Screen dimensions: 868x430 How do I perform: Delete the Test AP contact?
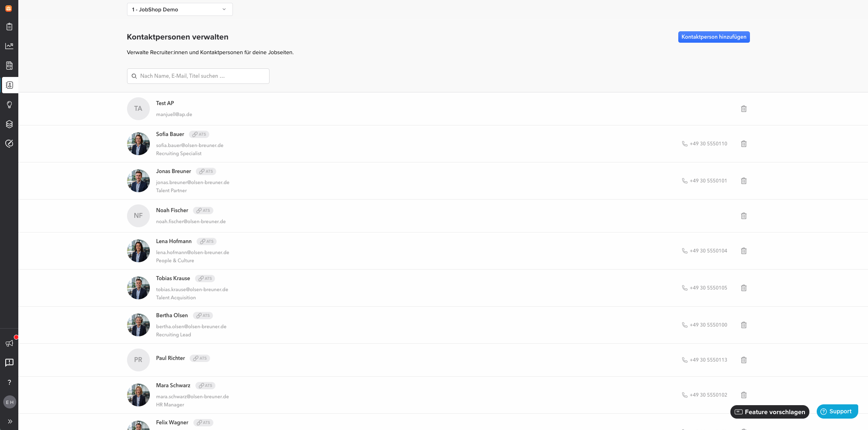[x=743, y=109]
